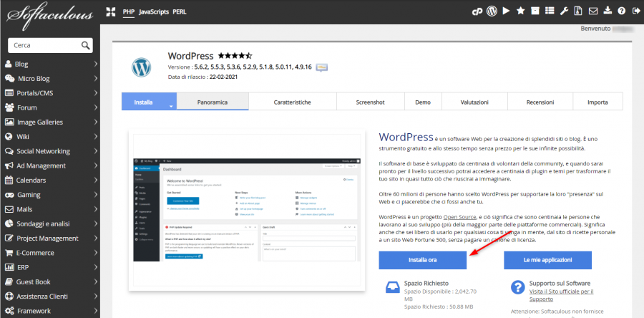Viewport: 644px width, 318px height.
Task: Click the changelog note icon beside versions
Action: tap(321, 67)
